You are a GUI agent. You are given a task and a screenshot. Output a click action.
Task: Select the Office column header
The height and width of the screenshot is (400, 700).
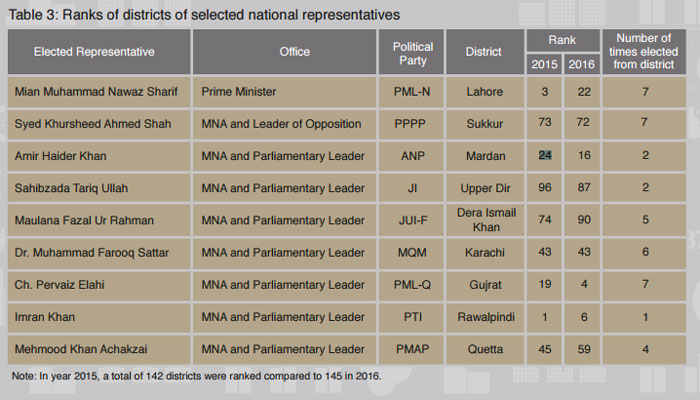[x=285, y=52]
